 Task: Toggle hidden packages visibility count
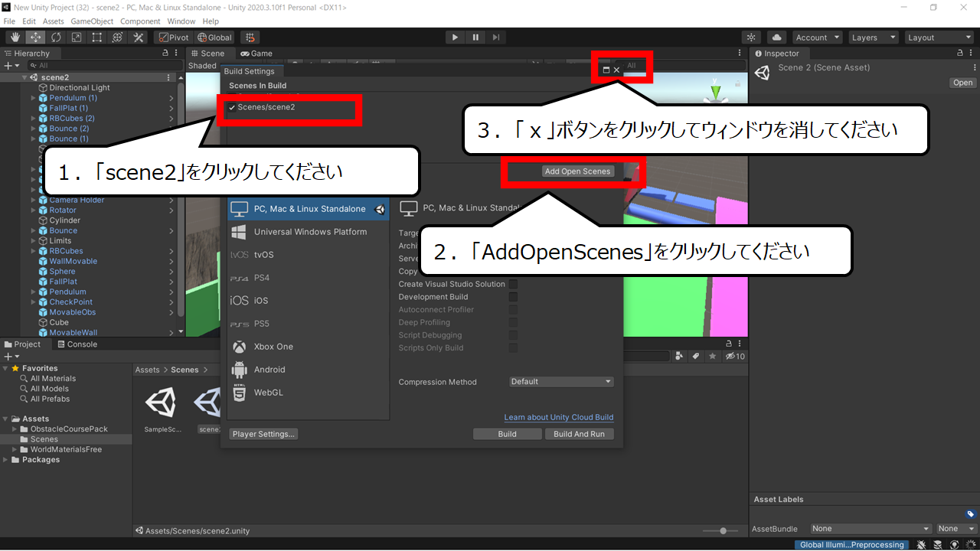point(735,357)
